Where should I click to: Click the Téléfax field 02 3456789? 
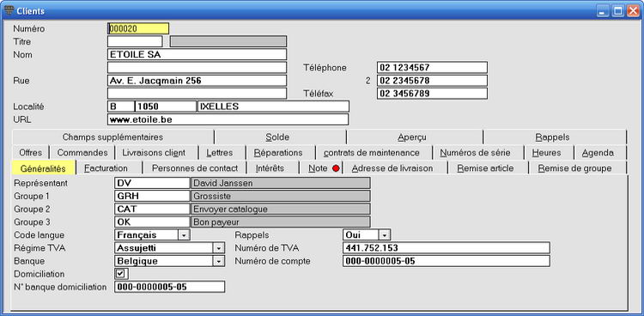tap(432, 94)
